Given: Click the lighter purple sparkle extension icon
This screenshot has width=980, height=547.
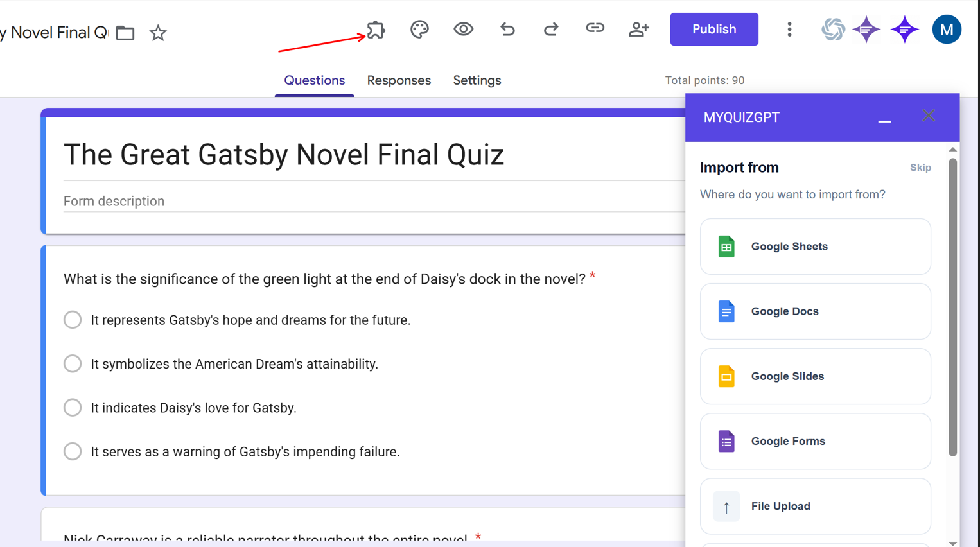Looking at the screenshot, I should pos(866,30).
